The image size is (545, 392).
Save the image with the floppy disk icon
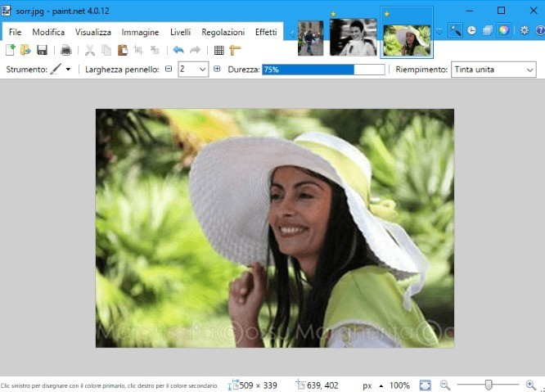41,50
